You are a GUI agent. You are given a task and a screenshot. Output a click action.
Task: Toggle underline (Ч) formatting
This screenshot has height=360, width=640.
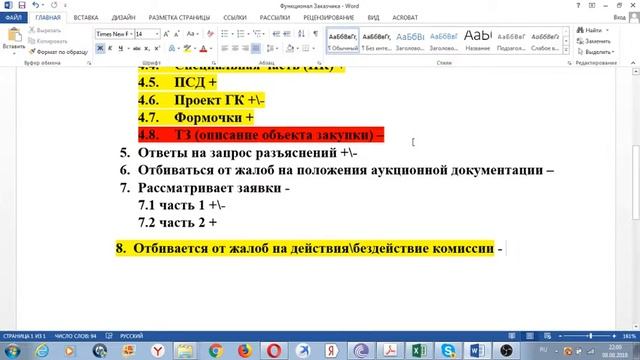pos(120,48)
